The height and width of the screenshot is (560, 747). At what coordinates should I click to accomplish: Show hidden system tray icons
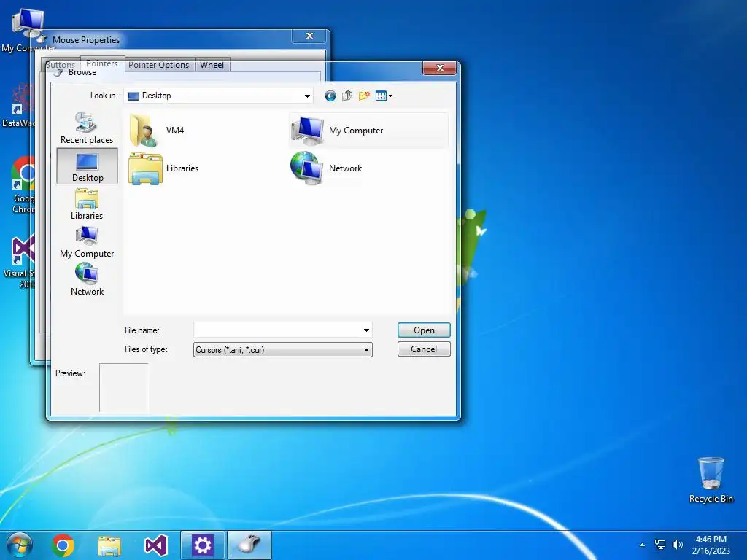click(642, 545)
